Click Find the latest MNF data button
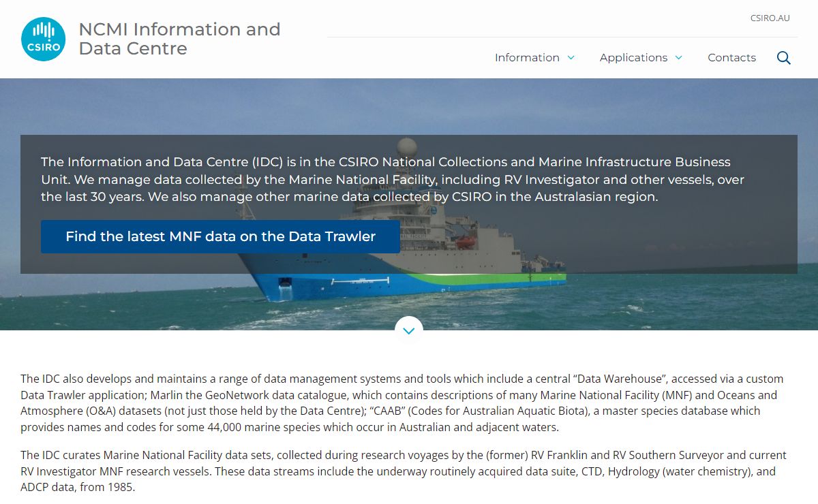 click(x=220, y=236)
